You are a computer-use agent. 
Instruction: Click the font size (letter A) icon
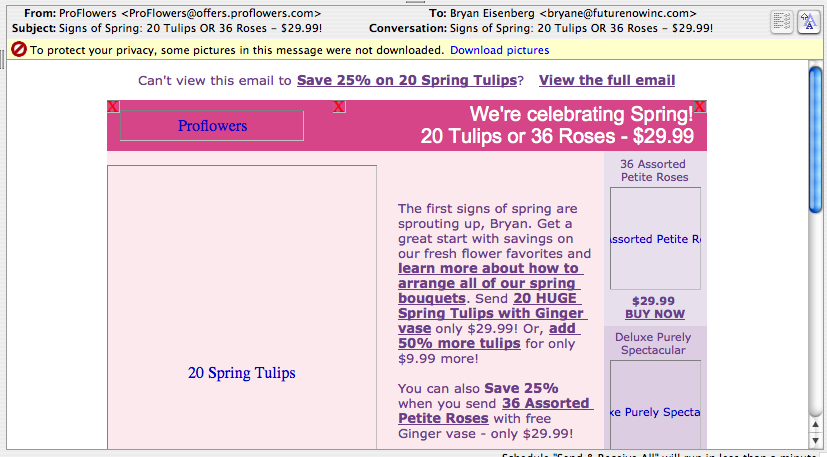coord(807,22)
